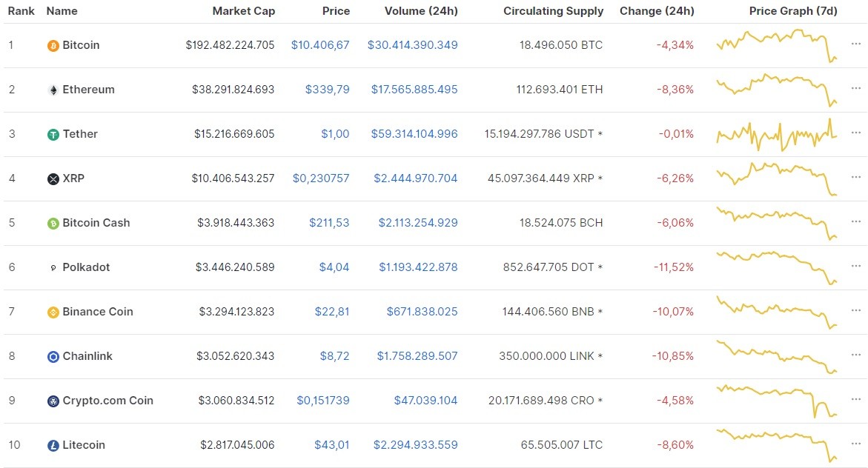Viewport: 868px width, 468px height.
Task: Sort by the Change (24h) column header
Action: click(657, 11)
